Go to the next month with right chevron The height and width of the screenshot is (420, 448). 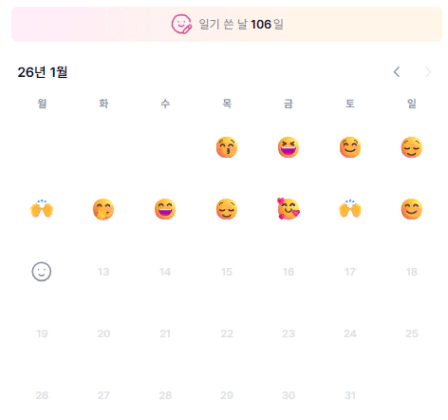coord(428,72)
